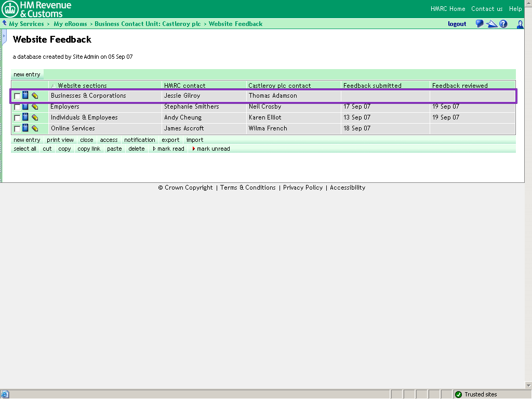This screenshot has width=532, height=399.
Task: Click the logout link
Action: point(457,24)
